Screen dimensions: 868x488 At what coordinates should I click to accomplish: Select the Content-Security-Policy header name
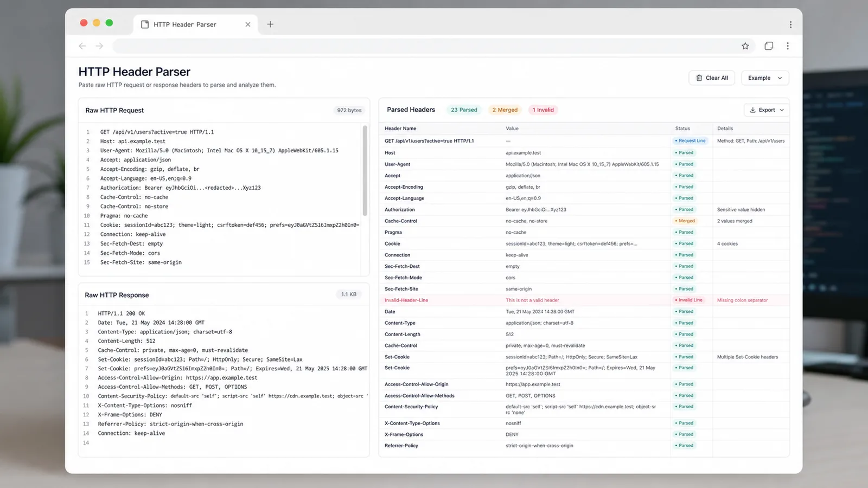[411, 407]
